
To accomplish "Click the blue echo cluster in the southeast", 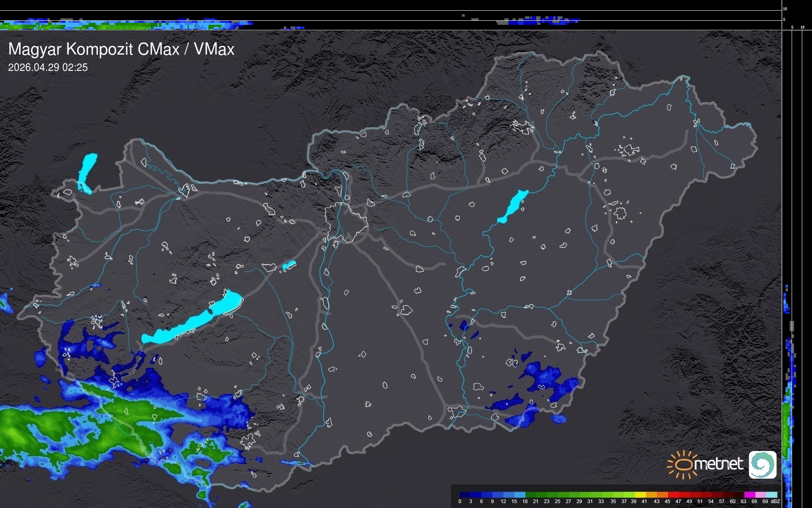I will pyautogui.click(x=545, y=377).
